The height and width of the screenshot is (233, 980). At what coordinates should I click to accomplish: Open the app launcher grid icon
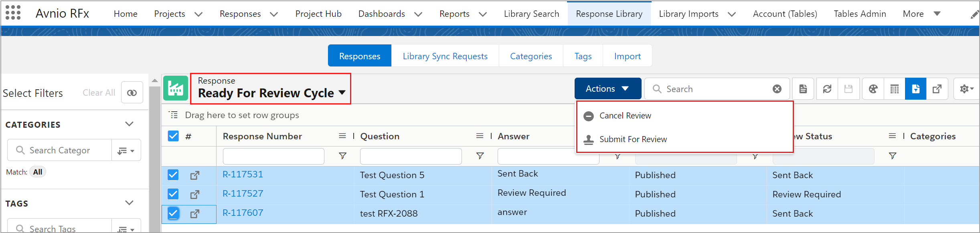pyautogui.click(x=13, y=13)
